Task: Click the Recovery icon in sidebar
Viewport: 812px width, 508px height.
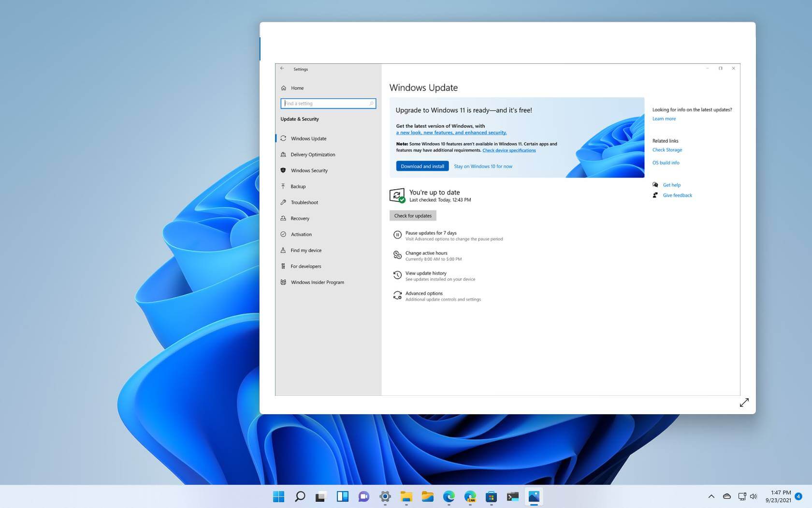Action: (283, 218)
